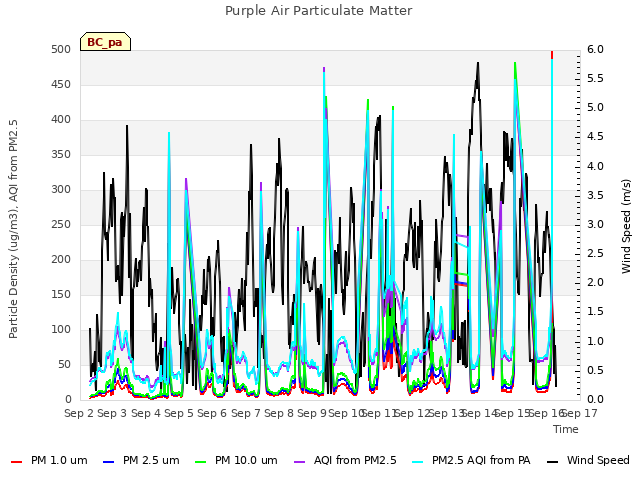640x480 pixels.
Task: Click the 150 left axis tick label
Action: tap(61, 295)
